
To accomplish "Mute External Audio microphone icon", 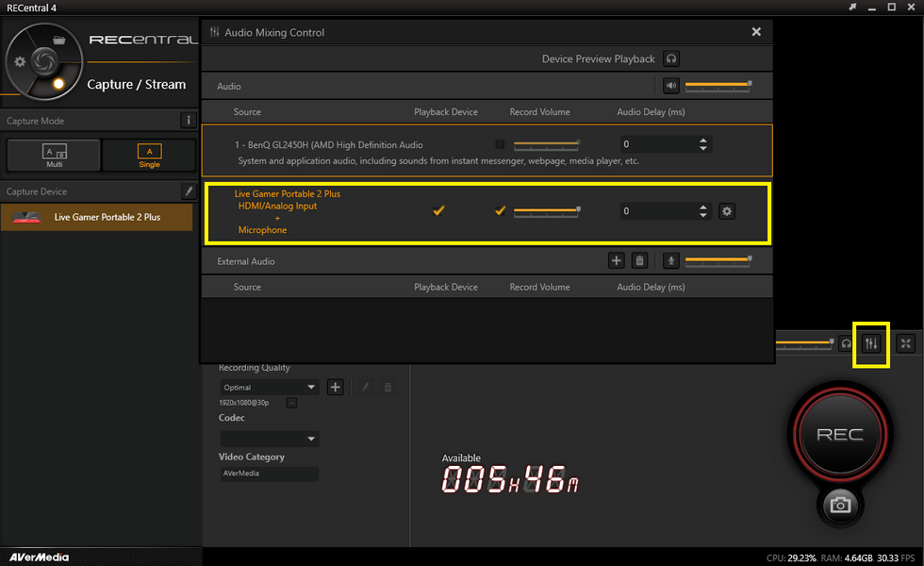I will 670,260.
